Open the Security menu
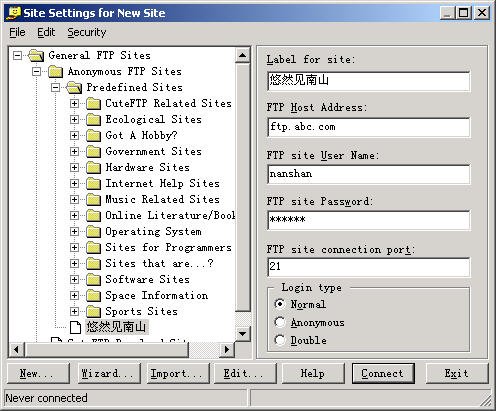The image size is (496, 411). tap(87, 32)
